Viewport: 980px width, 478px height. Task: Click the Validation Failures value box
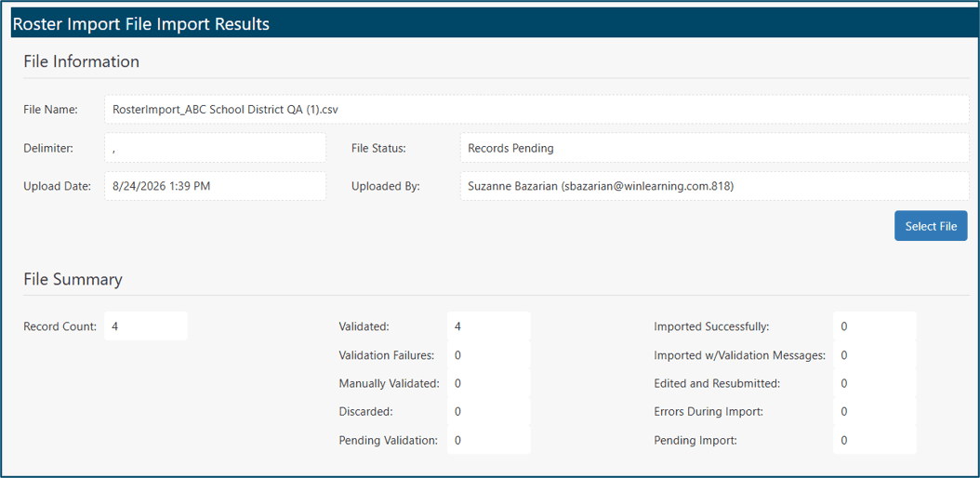(x=489, y=355)
